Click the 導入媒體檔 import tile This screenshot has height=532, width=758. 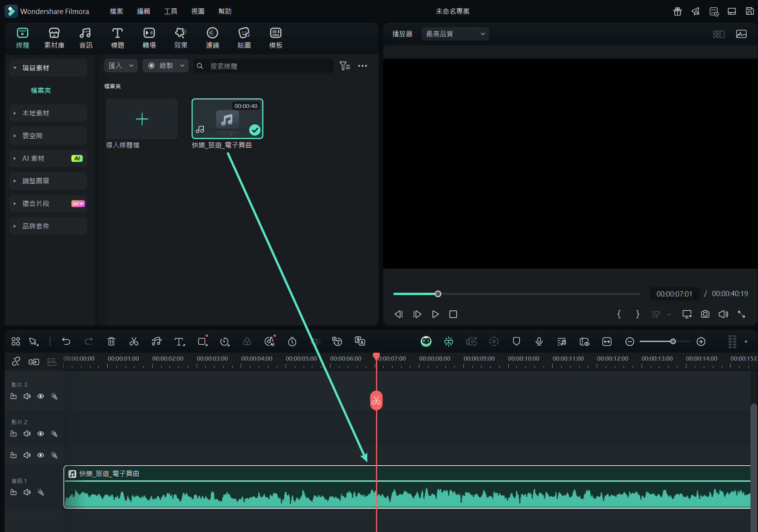tap(142, 119)
